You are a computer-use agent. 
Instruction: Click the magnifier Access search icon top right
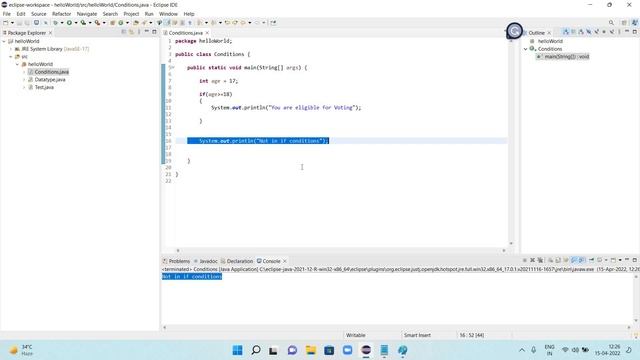[x=611, y=22]
